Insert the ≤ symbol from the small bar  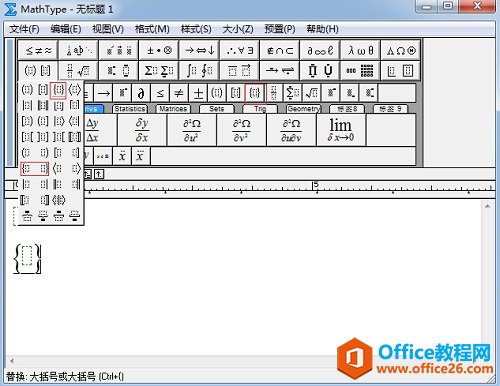160,93
